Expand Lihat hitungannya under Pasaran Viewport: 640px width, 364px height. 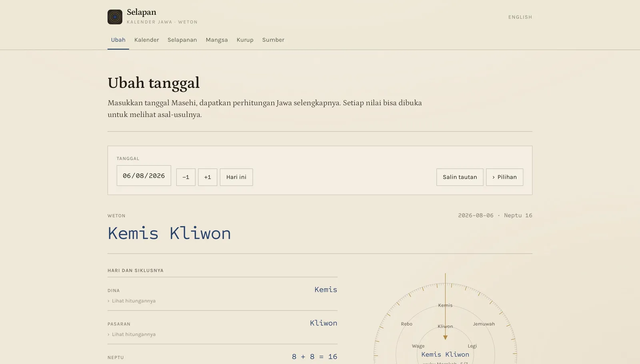pyautogui.click(x=132, y=334)
